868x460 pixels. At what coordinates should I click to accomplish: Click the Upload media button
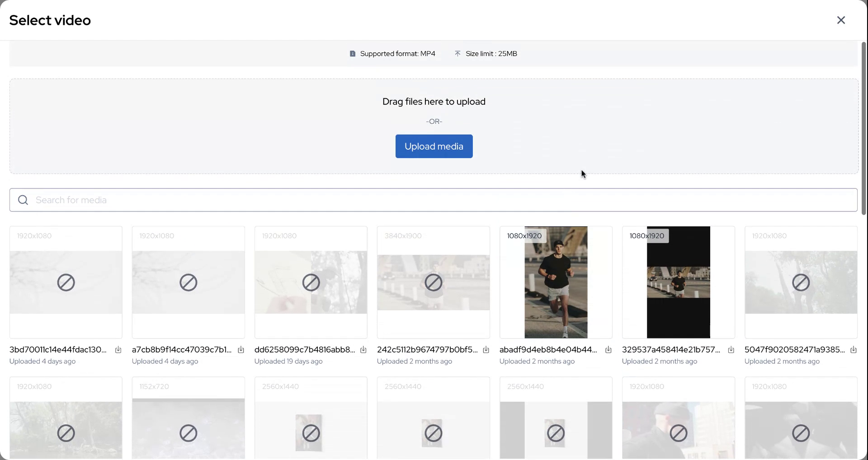pos(434,146)
